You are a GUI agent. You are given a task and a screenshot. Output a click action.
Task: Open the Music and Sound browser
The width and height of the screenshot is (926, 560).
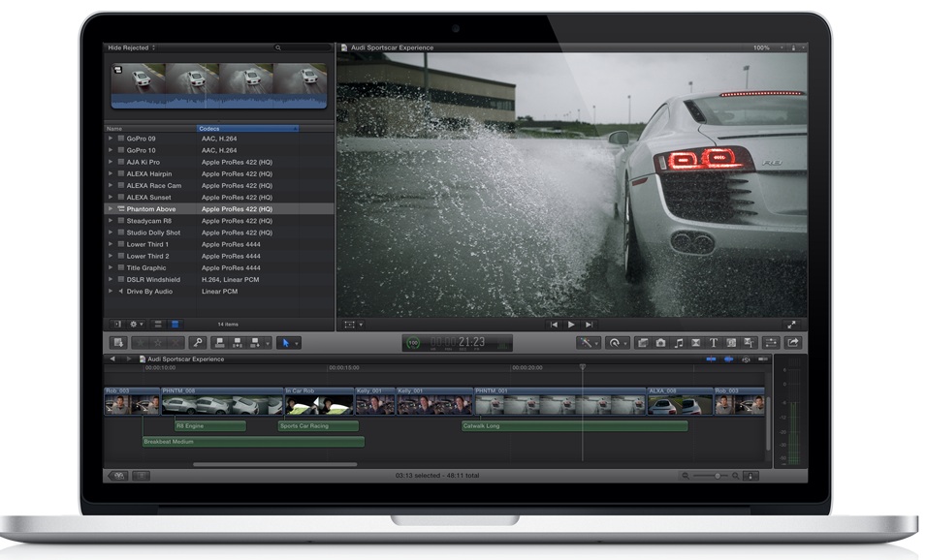pyautogui.click(x=679, y=342)
